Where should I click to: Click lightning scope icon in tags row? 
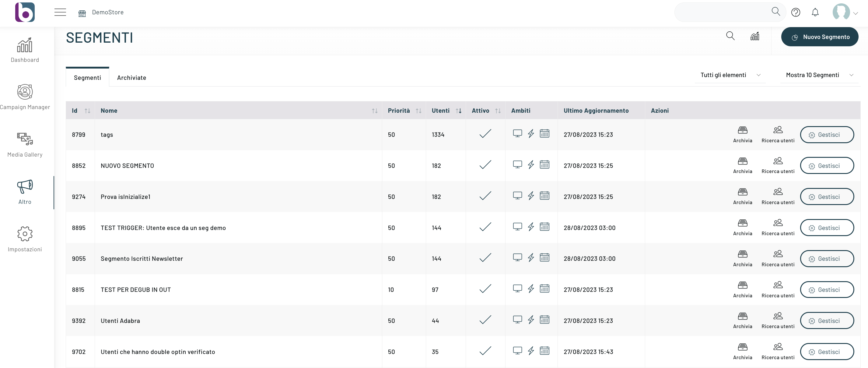coord(531,133)
